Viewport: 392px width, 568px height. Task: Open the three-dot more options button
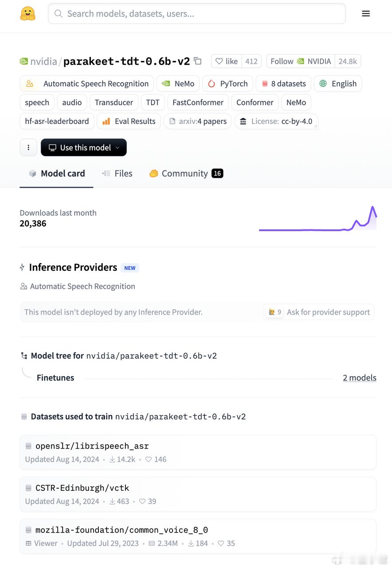[28, 147]
